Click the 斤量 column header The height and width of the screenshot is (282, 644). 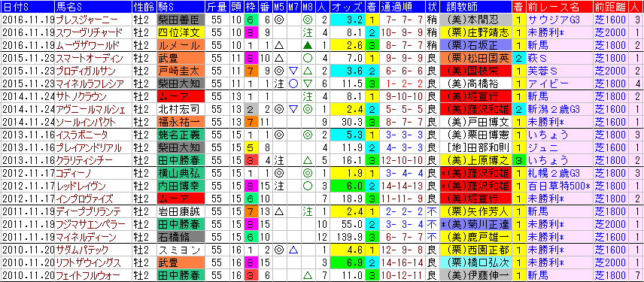tap(217, 7)
